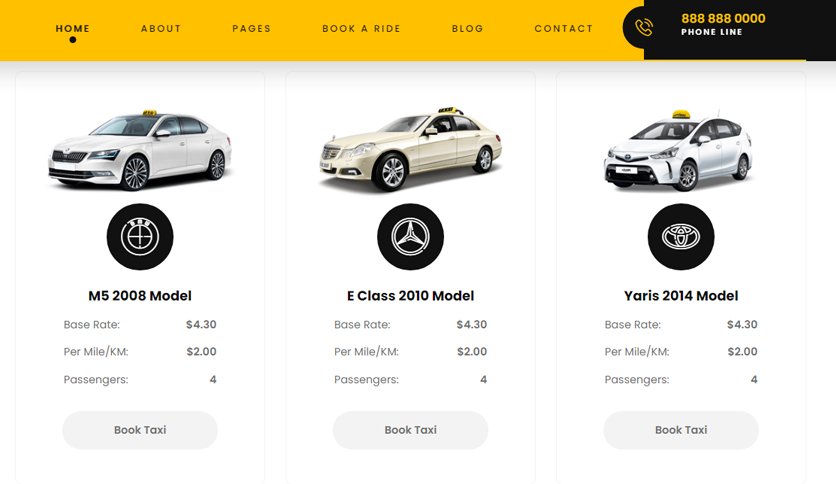Open the Contact menu item
The image size is (836, 484).
[564, 29]
